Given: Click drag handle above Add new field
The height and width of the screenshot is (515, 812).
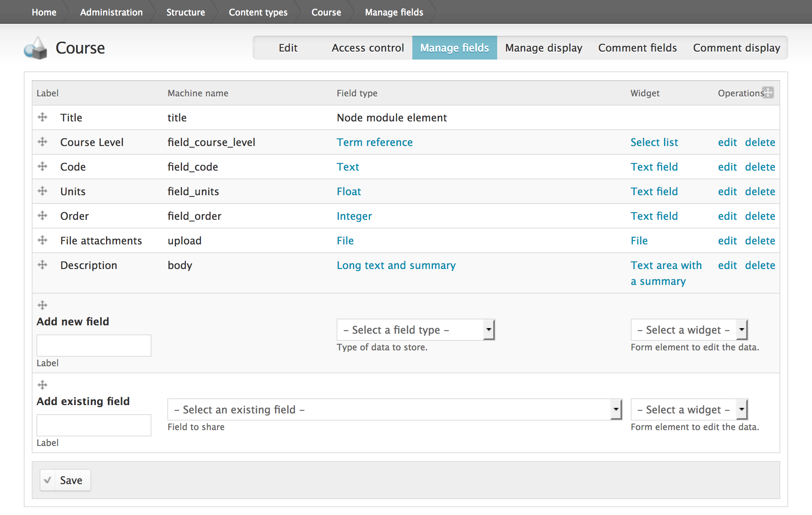Looking at the screenshot, I should click(42, 305).
